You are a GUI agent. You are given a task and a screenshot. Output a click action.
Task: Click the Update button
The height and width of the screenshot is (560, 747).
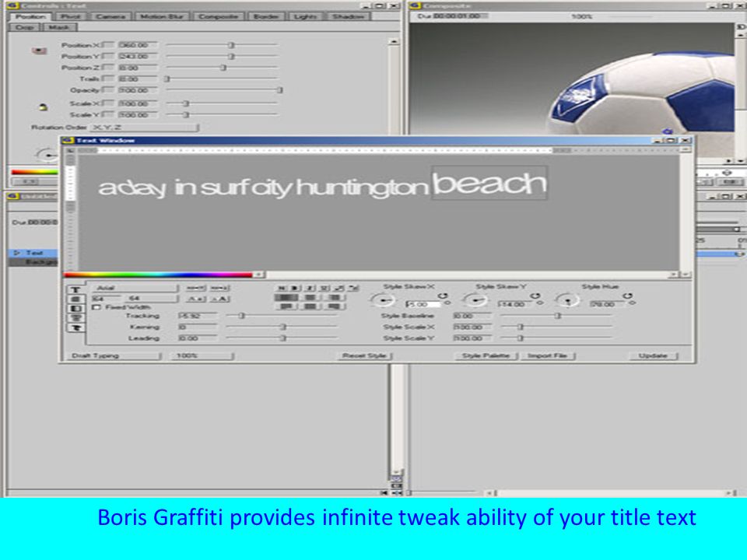coord(652,355)
